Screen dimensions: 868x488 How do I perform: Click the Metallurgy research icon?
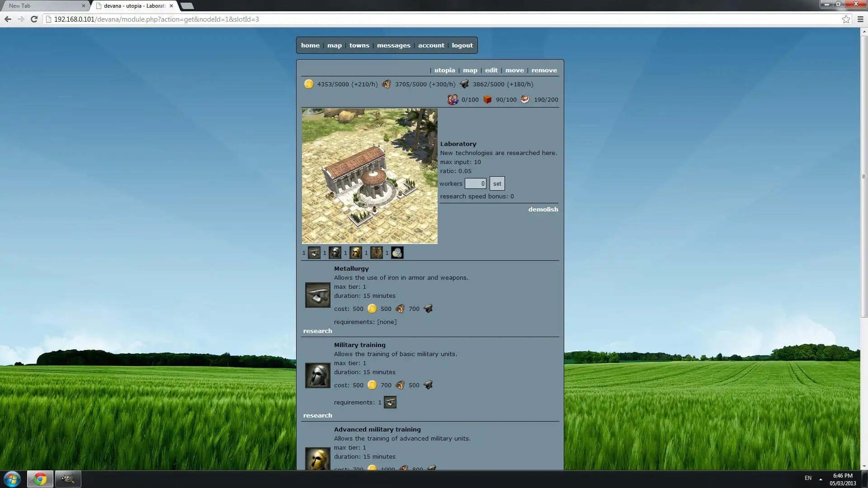[x=317, y=294]
